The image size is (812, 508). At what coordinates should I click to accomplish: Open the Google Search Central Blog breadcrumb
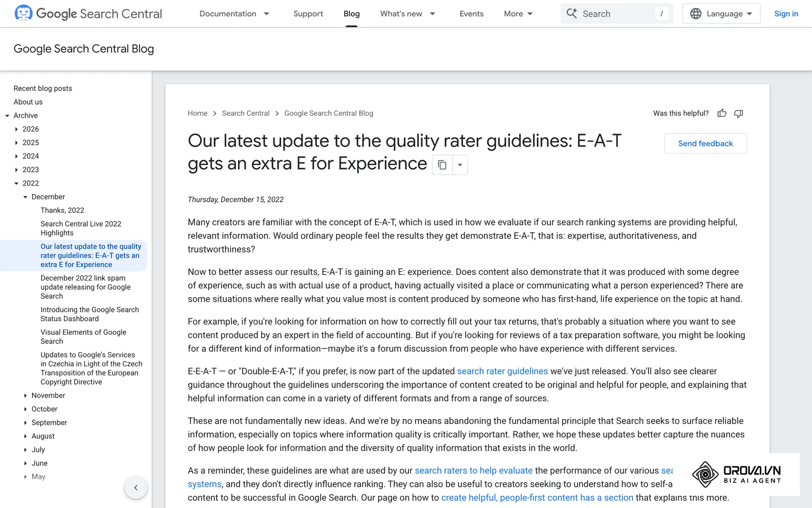[x=329, y=113]
